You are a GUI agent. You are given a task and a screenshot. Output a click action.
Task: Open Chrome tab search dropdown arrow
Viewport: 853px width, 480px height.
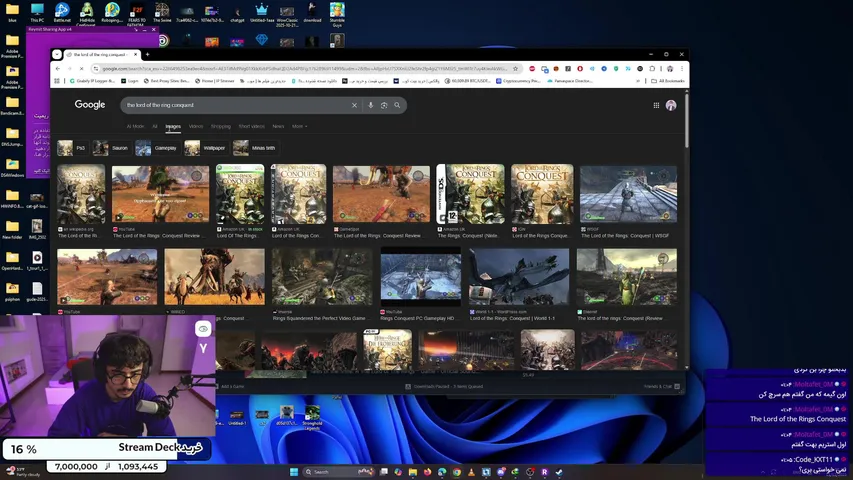57,54
